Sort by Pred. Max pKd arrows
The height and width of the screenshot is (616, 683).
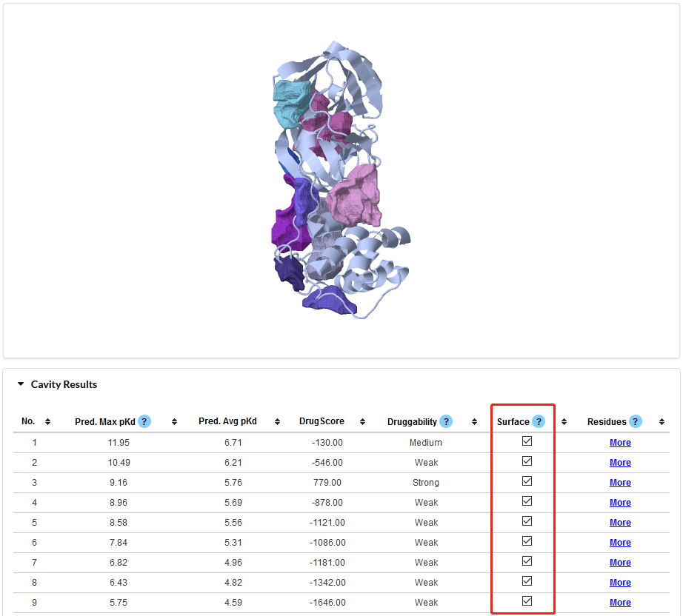click(174, 421)
